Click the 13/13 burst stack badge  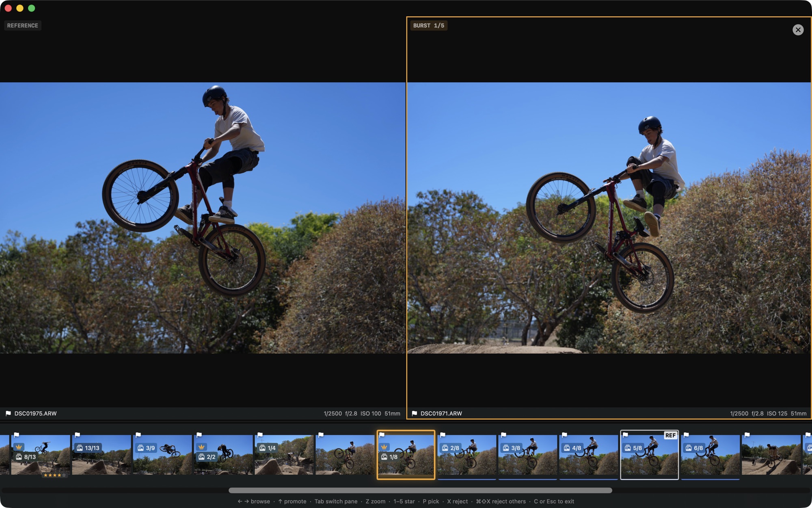pos(88,448)
